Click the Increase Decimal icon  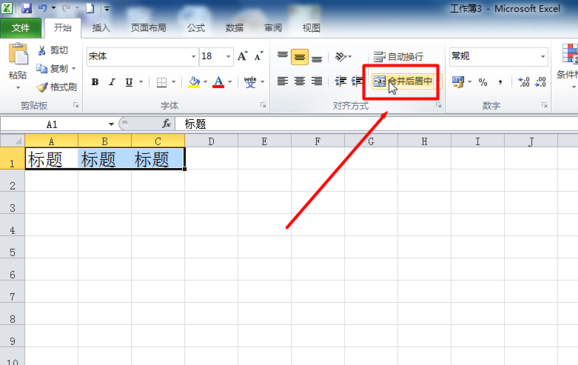click(523, 82)
